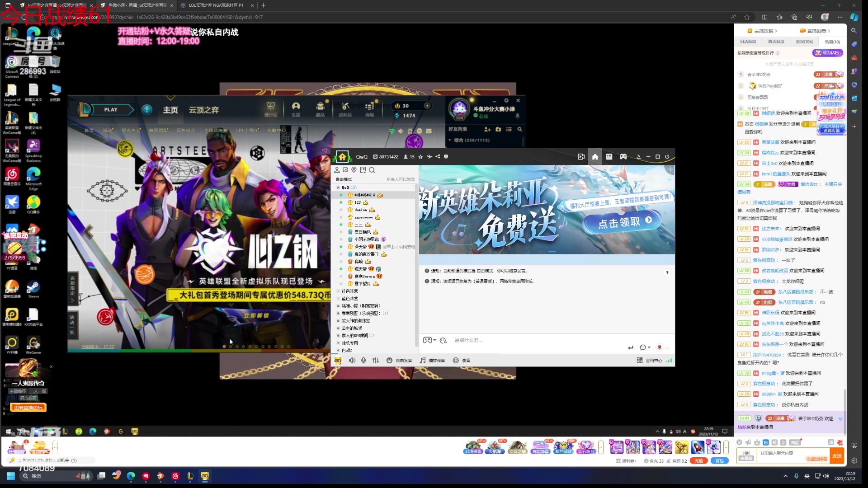Click the Windows taskbar search box
The width and height of the screenshot is (868, 488).
click(55, 476)
